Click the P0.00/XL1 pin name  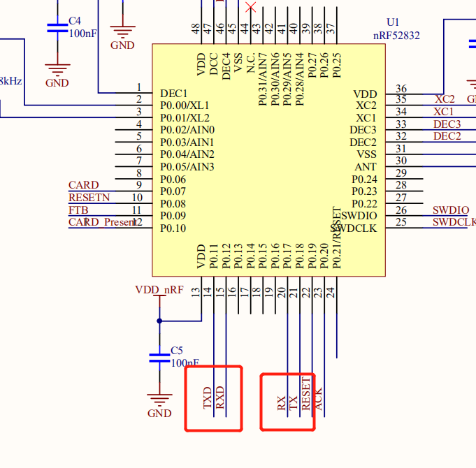point(185,105)
